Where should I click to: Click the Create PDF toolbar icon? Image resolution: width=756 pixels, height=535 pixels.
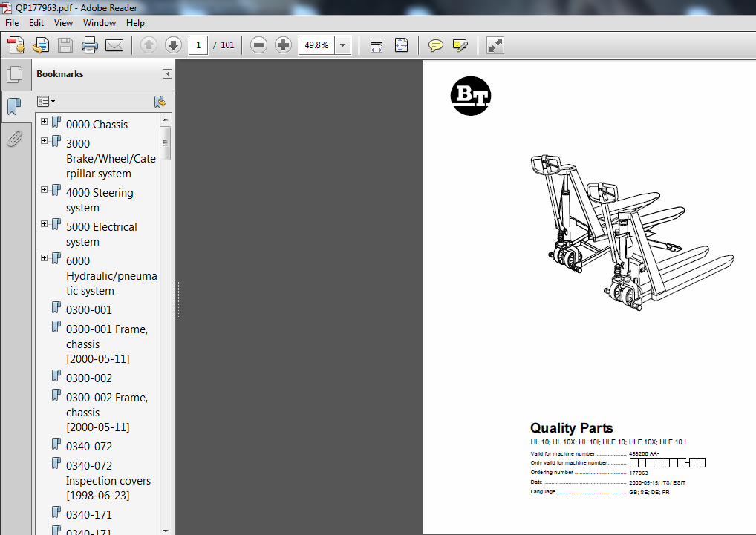16,45
